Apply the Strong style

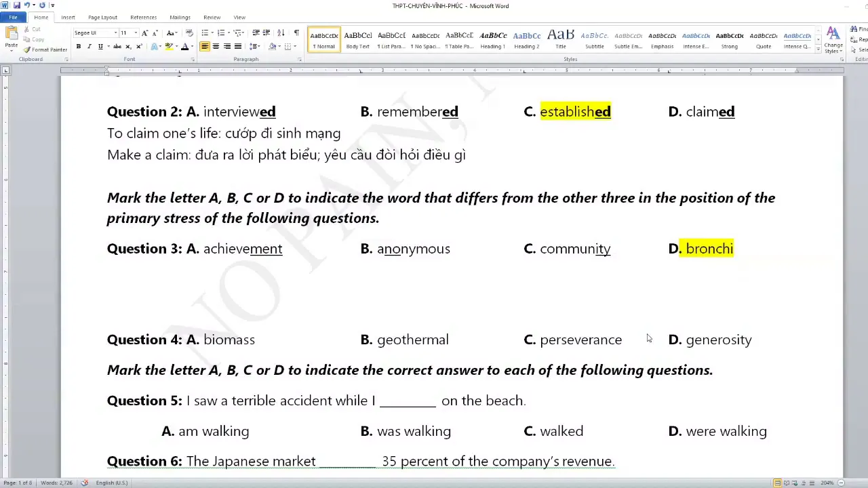[x=730, y=40]
